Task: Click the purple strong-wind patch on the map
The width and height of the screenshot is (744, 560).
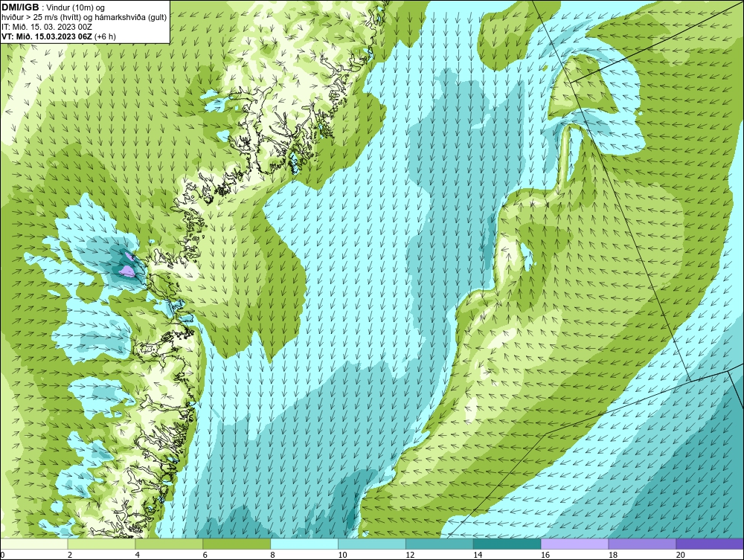Action: 126,270
